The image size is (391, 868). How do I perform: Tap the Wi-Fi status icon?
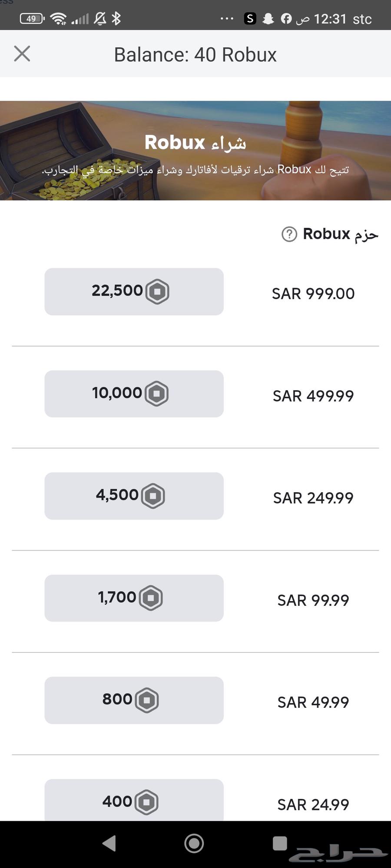[x=58, y=19]
